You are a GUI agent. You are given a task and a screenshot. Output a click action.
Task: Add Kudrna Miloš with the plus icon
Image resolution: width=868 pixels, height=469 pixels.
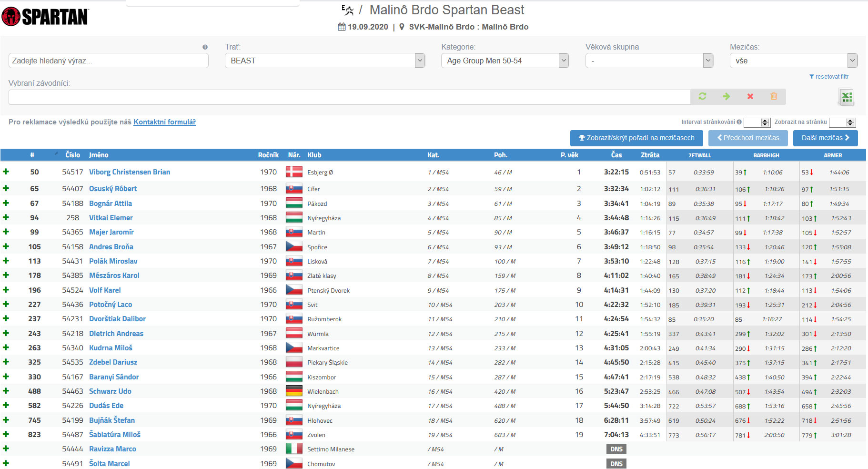click(x=6, y=347)
